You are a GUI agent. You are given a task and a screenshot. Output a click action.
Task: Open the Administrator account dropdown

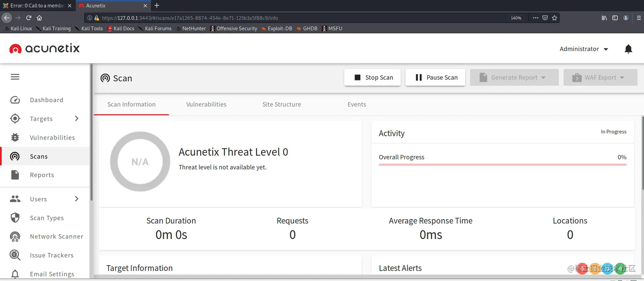(x=584, y=49)
